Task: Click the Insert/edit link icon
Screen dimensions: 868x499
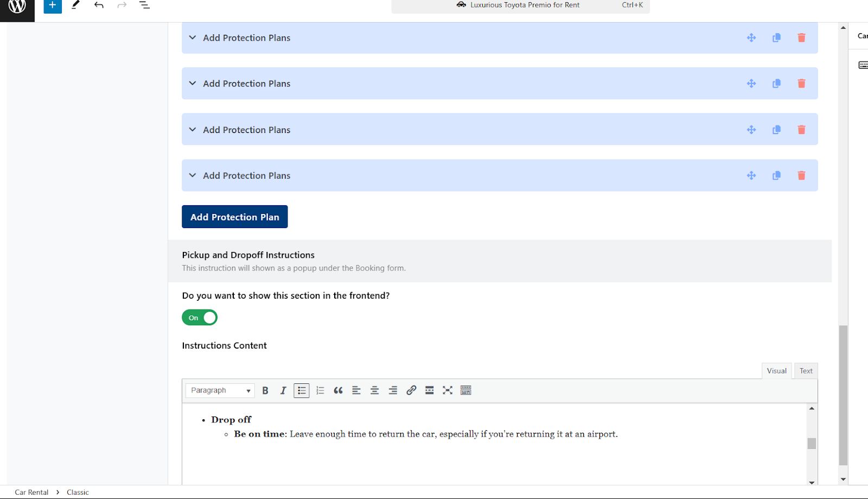Action: [x=411, y=390]
